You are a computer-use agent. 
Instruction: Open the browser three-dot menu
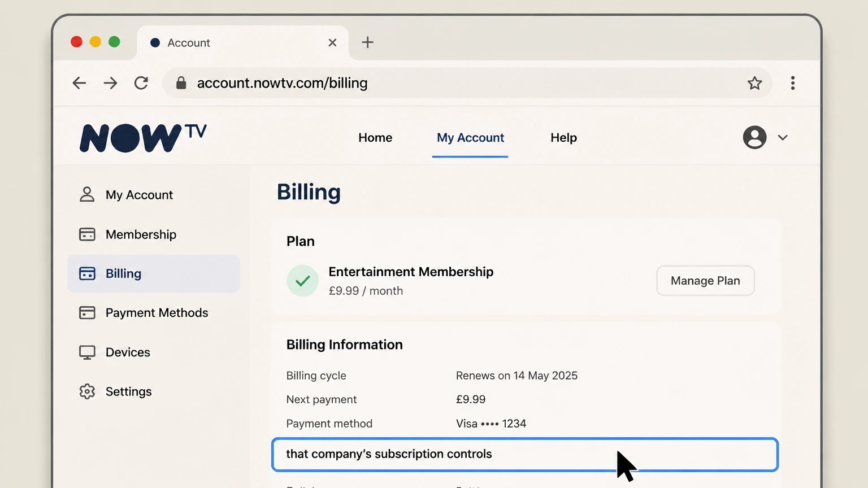(793, 83)
